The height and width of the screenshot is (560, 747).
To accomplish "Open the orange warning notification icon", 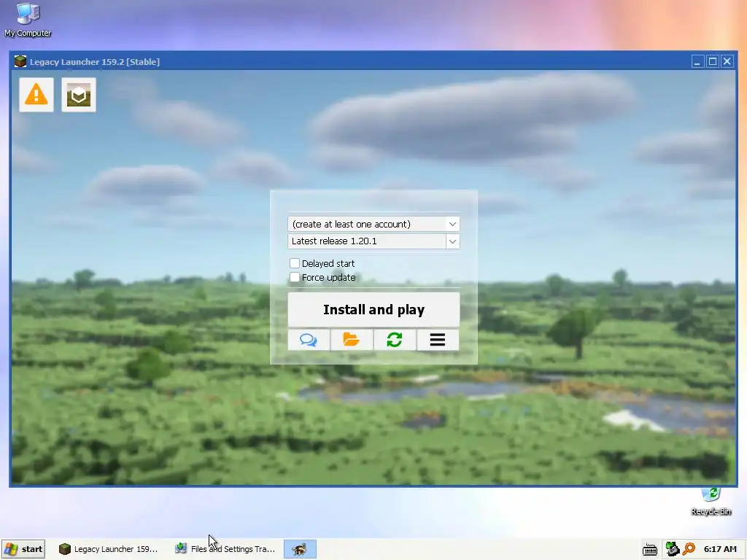I will (36, 95).
